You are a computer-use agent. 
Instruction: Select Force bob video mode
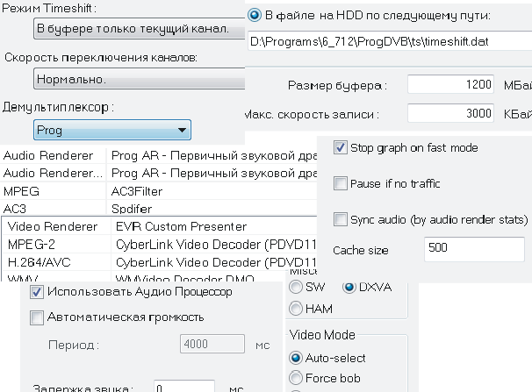295,379
